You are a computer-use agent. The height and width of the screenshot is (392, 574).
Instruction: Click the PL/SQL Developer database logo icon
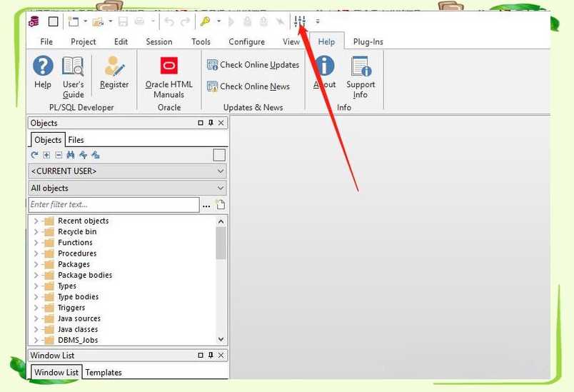point(34,21)
